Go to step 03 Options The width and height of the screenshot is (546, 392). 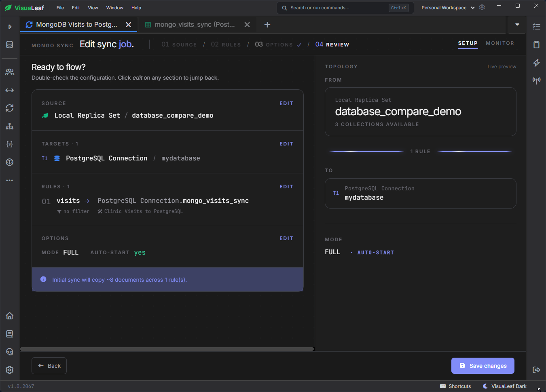click(x=278, y=44)
